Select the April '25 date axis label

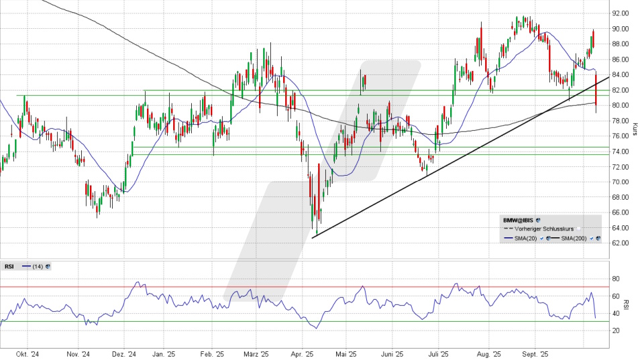click(303, 353)
